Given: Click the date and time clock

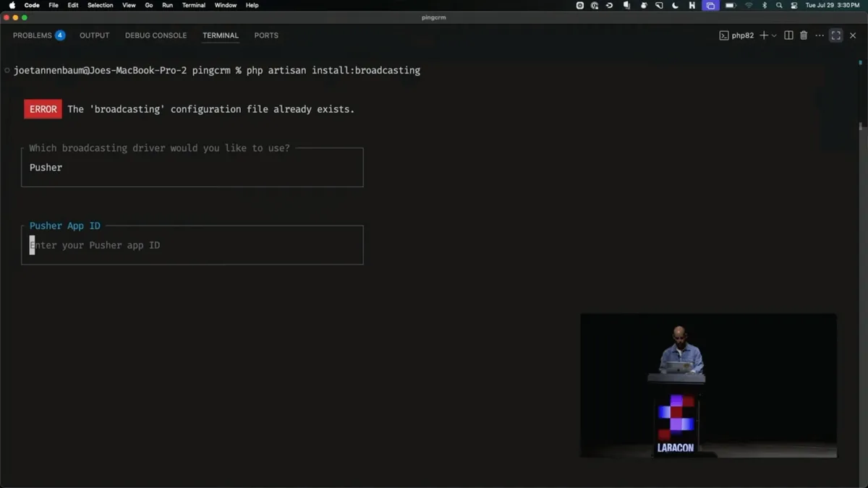Looking at the screenshot, I should [833, 5].
